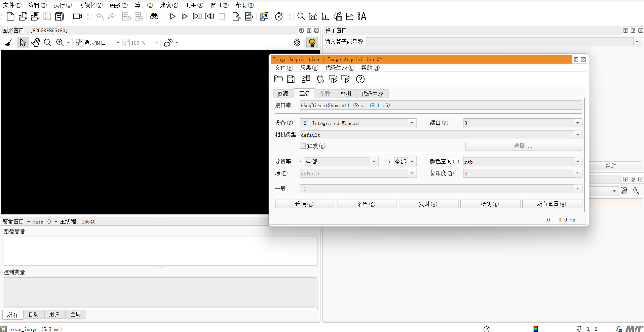Screen dimensions: 644x332
Task: Click the stopwatch profiler icon
Action: (x=279, y=16)
